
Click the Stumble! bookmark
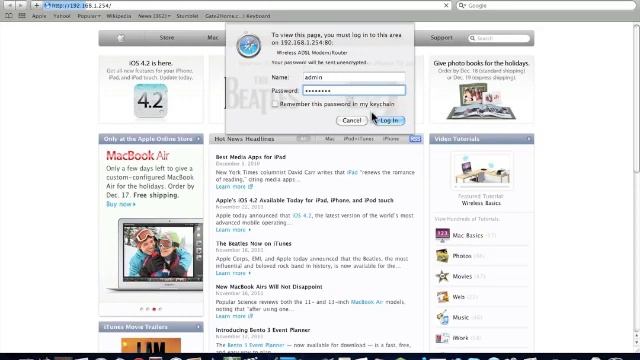[x=187, y=16]
